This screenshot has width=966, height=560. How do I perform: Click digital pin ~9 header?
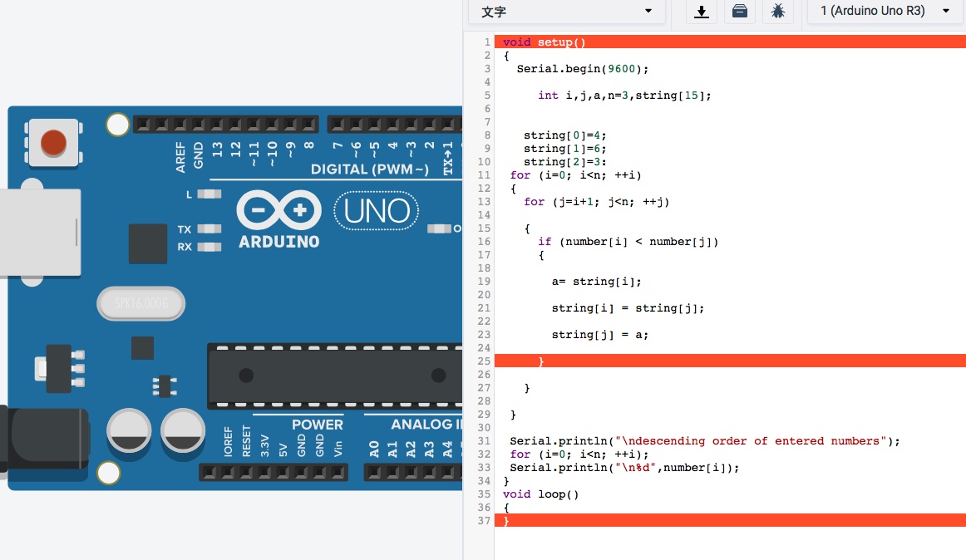point(290,125)
